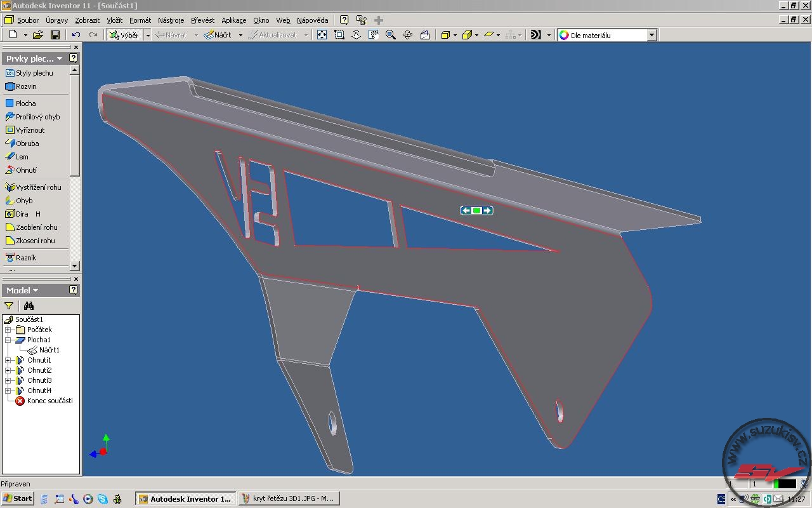This screenshot has height=508, width=812.
Task: Activate the Díra hole tool
Action: tap(22, 214)
